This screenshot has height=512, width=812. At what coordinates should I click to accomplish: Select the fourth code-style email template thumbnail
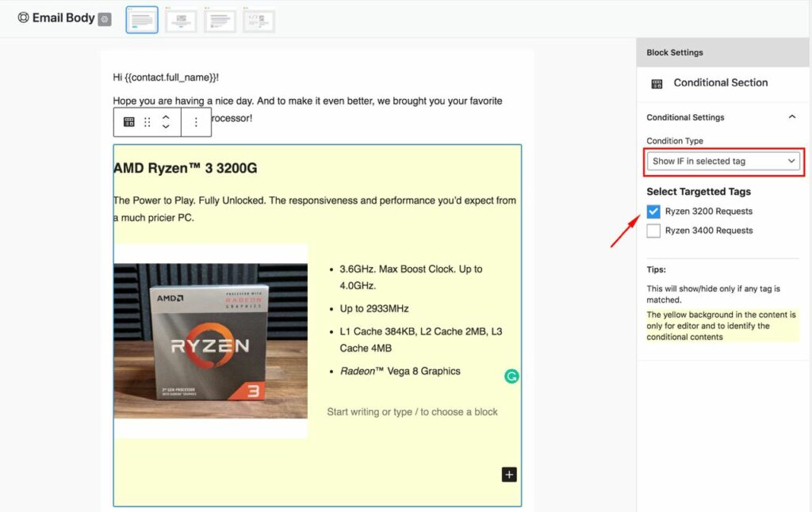pyautogui.click(x=259, y=20)
